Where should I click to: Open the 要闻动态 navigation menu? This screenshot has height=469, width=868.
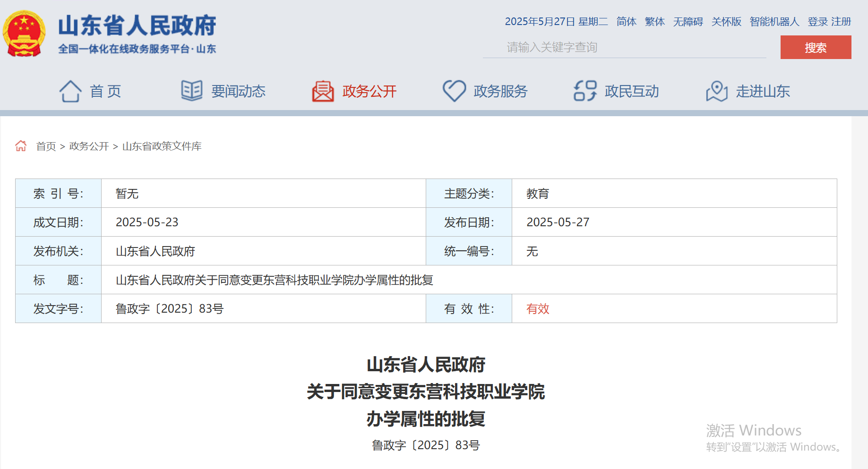(239, 91)
